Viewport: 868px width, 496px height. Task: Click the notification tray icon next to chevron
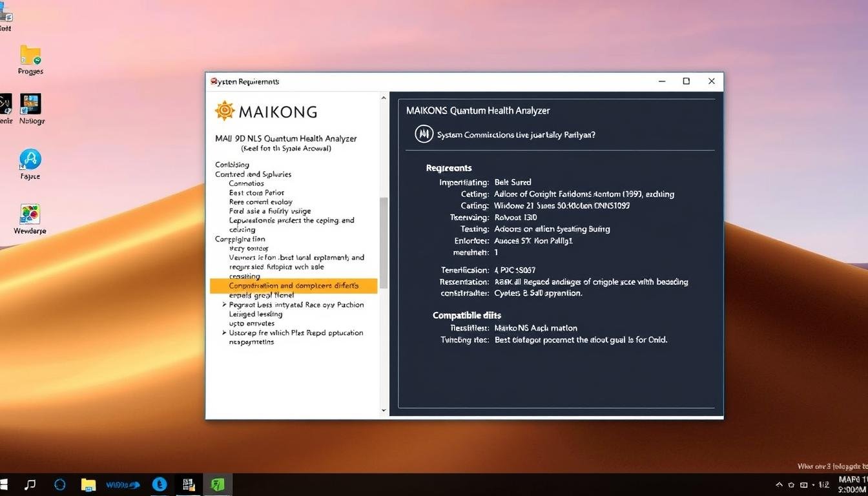(x=792, y=484)
